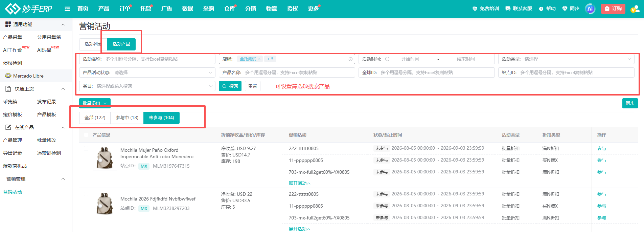Focus the 站点ID input field
Image resolution: width=644 pixels, height=232 pixels.
point(566,72)
